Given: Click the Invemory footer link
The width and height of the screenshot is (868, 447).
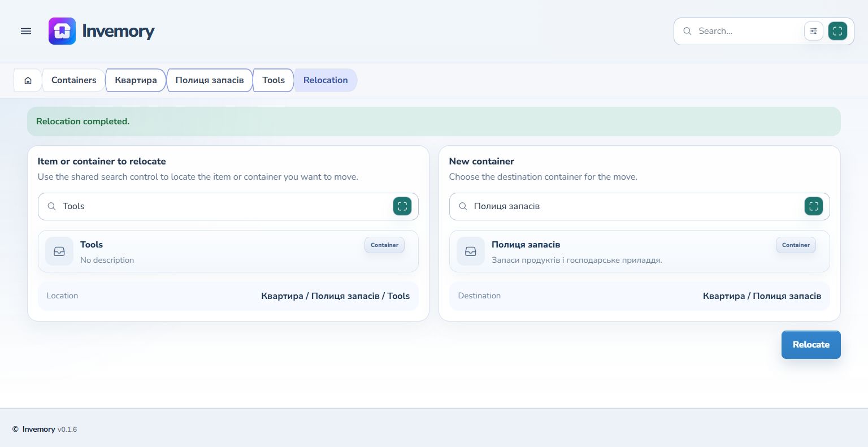Looking at the screenshot, I should point(38,429).
